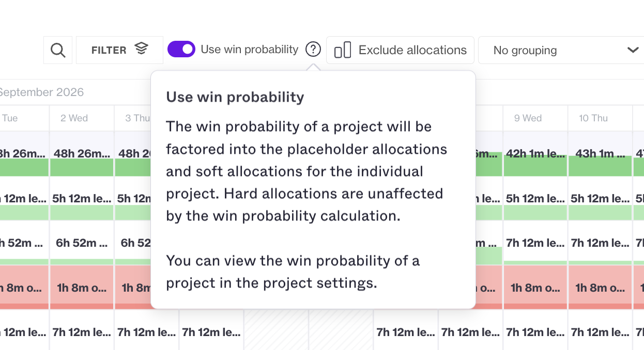Click the magnifying glass search icon
The image size is (644, 350).
point(58,50)
